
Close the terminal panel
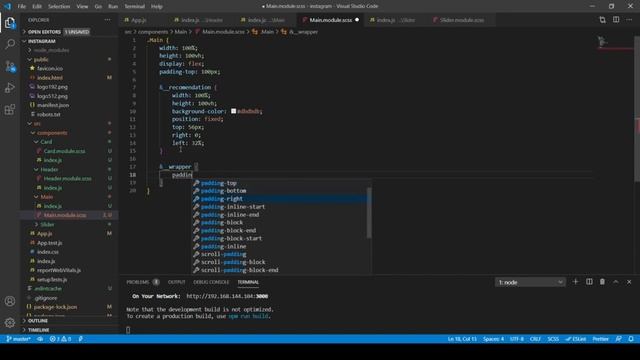[x=629, y=282]
